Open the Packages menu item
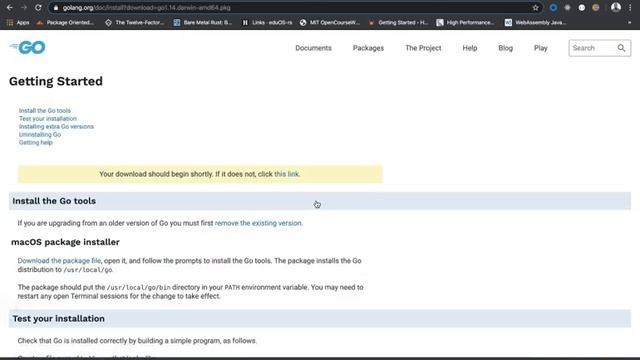Image resolution: width=640 pixels, height=360 pixels. (x=368, y=48)
